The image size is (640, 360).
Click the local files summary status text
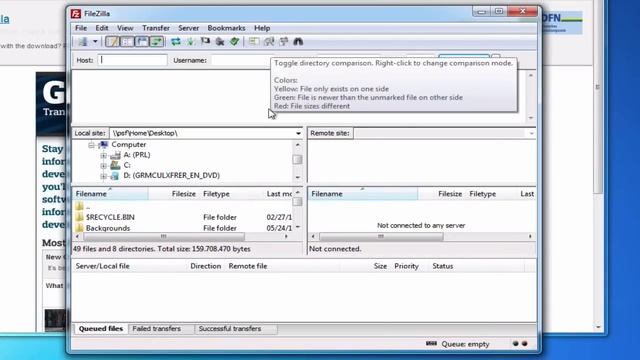tap(162, 249)
